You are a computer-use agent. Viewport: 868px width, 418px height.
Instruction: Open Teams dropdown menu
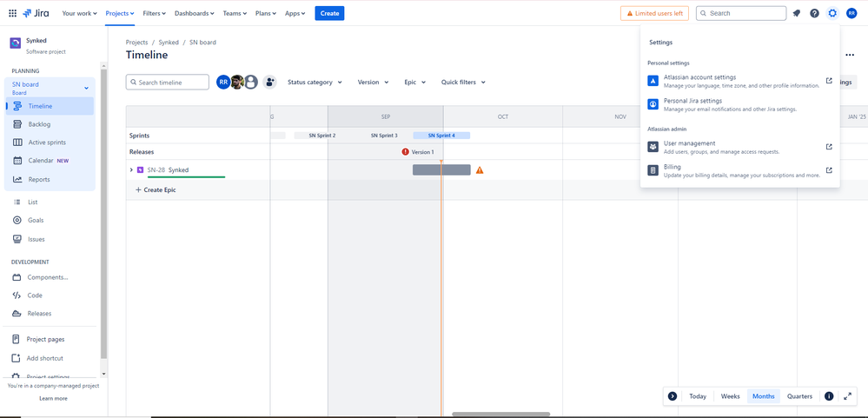[x=235, y=13]
